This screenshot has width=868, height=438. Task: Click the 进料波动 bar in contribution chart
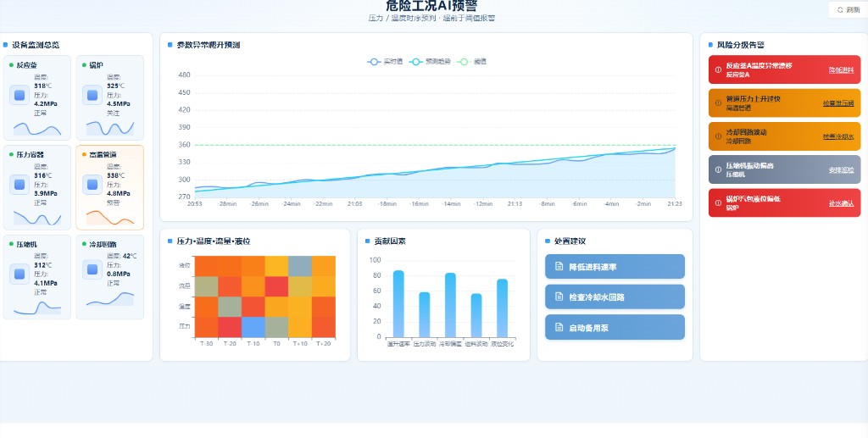[476, 315]
